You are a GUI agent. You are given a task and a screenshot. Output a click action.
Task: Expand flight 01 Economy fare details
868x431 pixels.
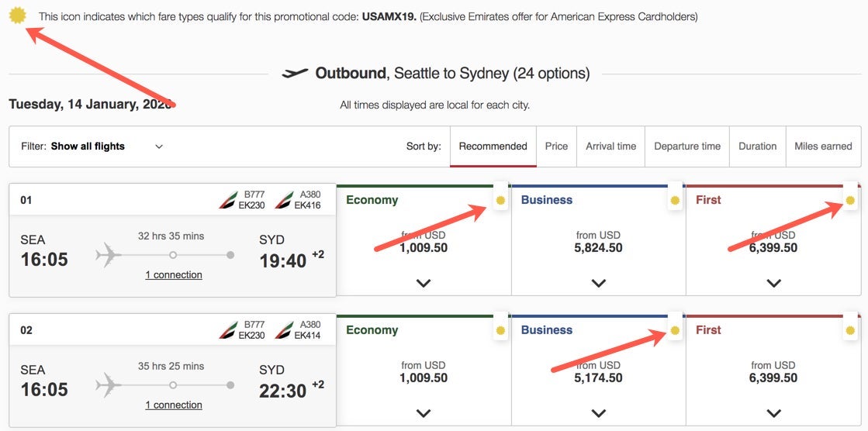pos(424,283)
